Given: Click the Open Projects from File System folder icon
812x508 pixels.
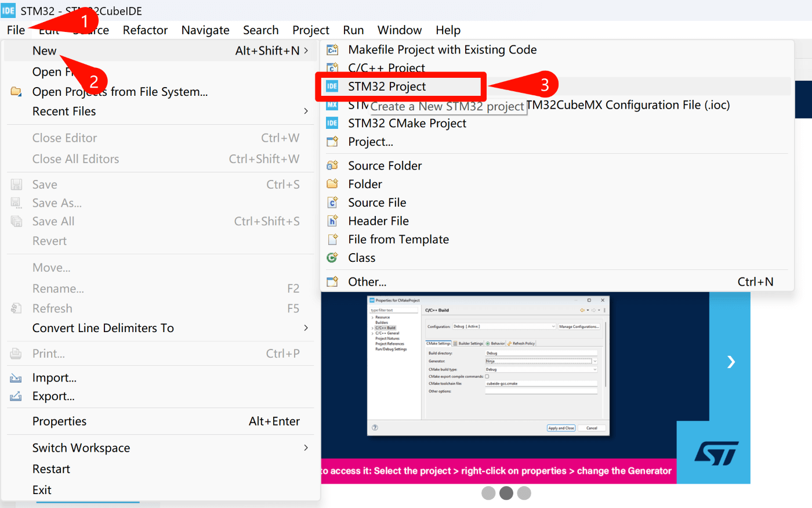Looking at the screenshot, I should [16, 92].
